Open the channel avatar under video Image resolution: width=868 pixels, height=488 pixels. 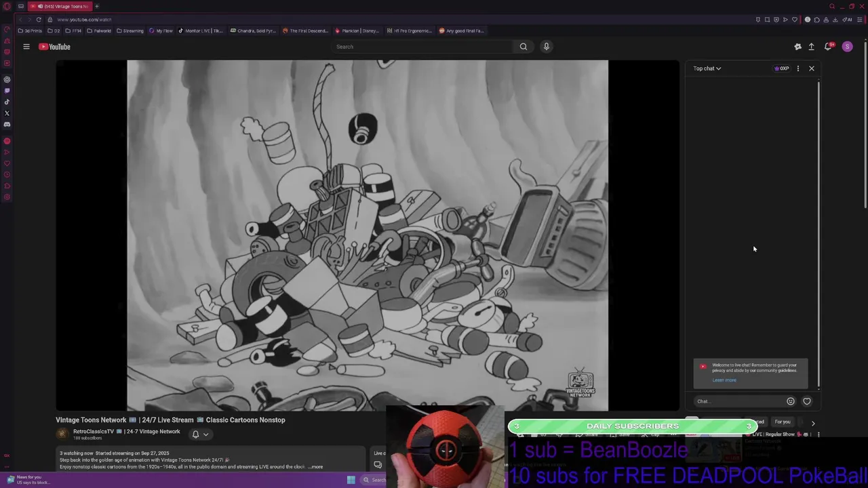tap(62, 434)
